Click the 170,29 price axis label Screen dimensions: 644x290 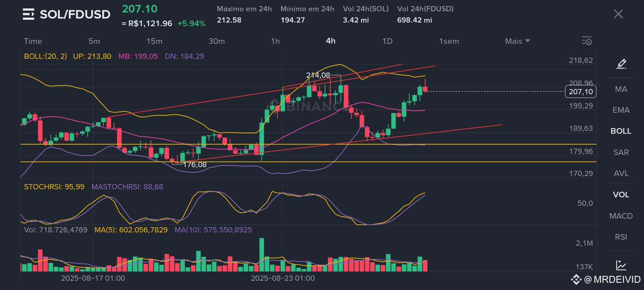tap(581, 174)
